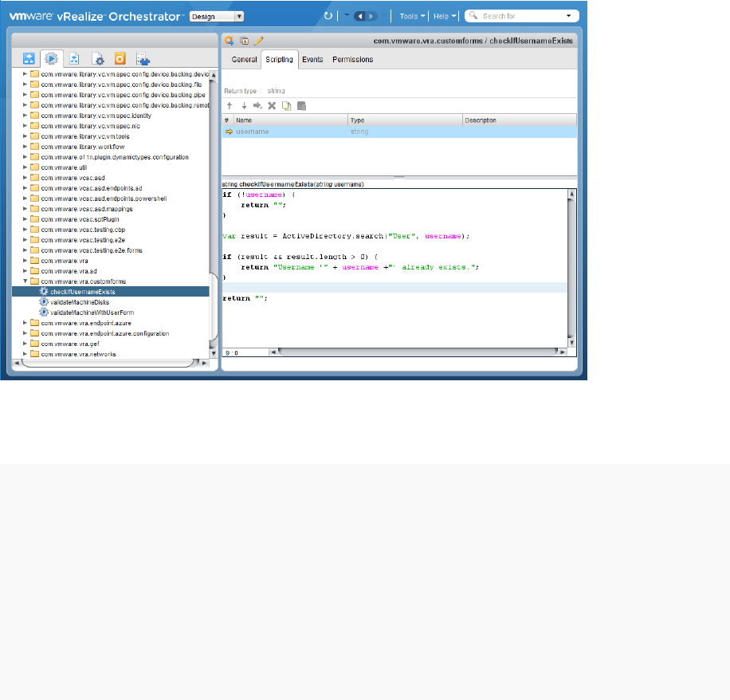Open the Help menu
Viewport: 730px width, 700px height.
pos(445,16)
